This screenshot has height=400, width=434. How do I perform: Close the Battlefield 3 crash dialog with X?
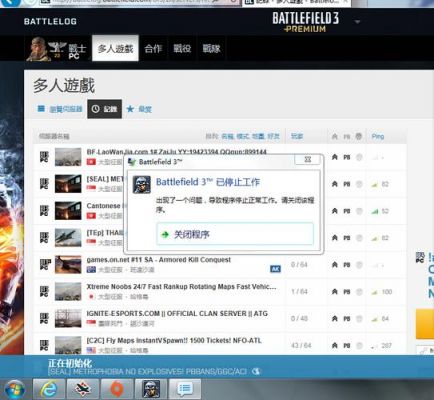[308, 160]
